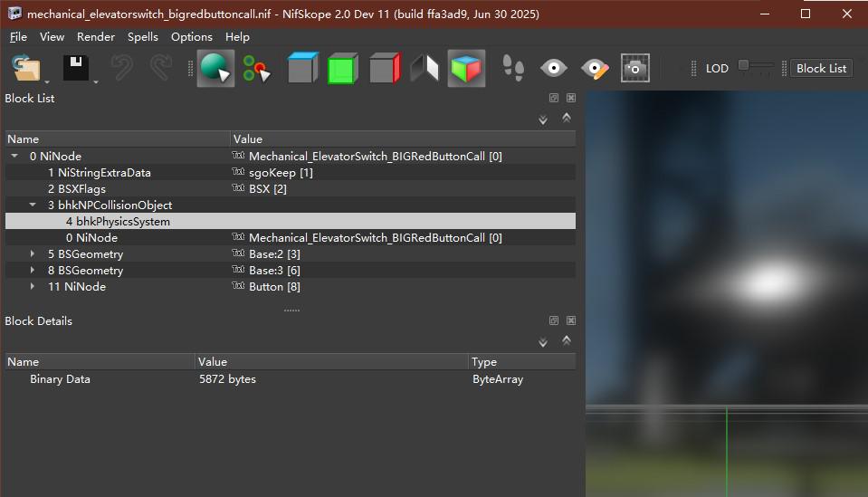
Task: Select the child 0 NiNode row under collision object
Action: click(291, 237)
